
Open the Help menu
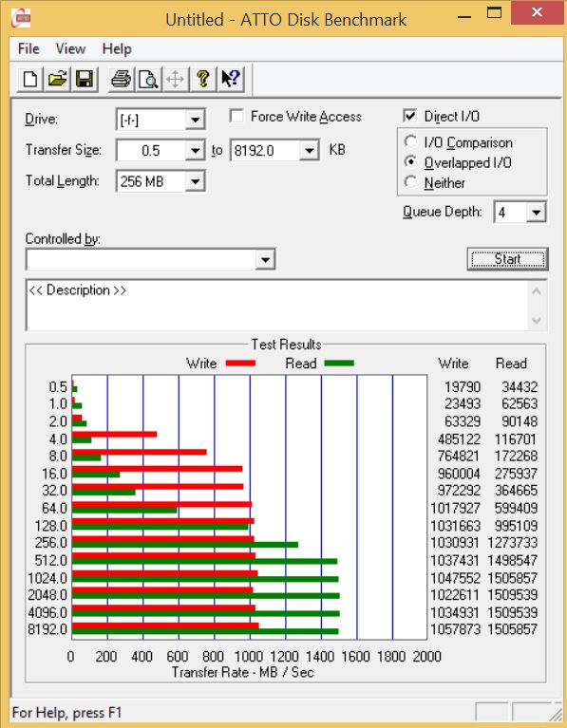[117, 48]
